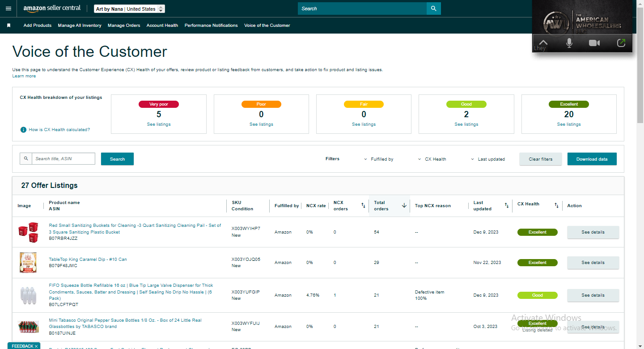Click Download data button
The height and width of the screenshot is (349, 644).
click(x=592, y=159)
